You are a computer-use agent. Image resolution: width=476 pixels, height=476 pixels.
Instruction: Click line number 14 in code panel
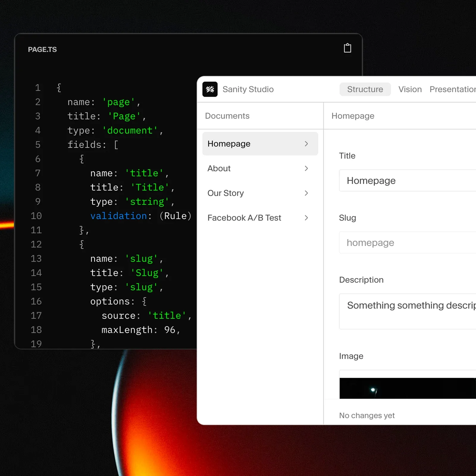click(36, 273)
